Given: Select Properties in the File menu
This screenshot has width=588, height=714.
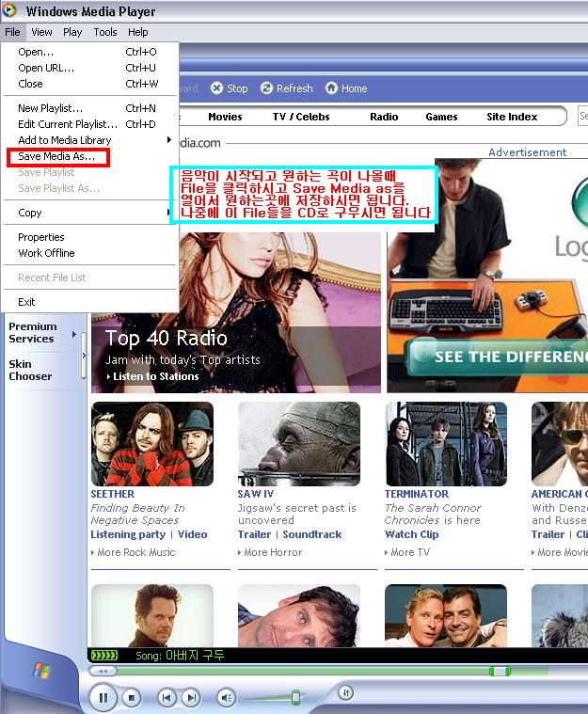Looking at the screenshot, I should pos(41,237).
